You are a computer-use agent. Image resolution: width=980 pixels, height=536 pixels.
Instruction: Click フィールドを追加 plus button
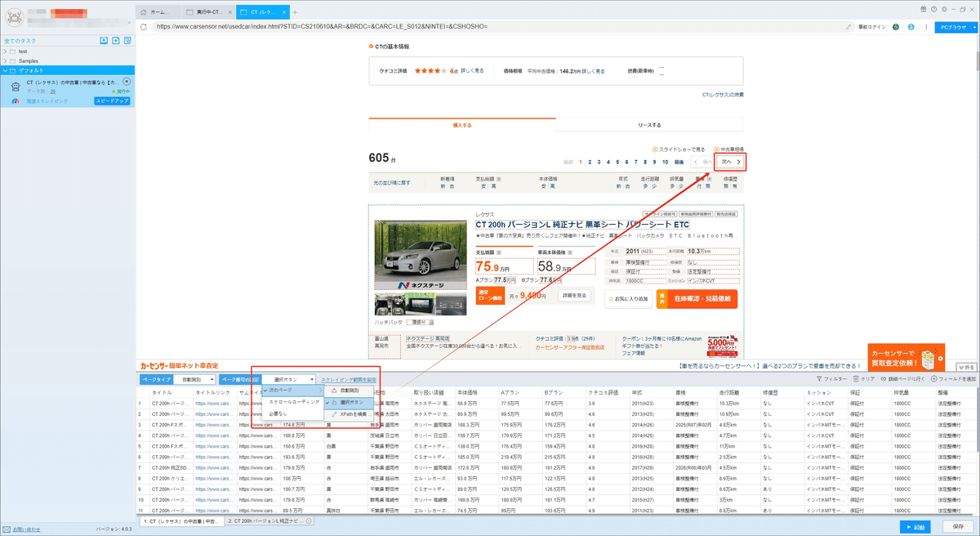[x=952, y=380]
